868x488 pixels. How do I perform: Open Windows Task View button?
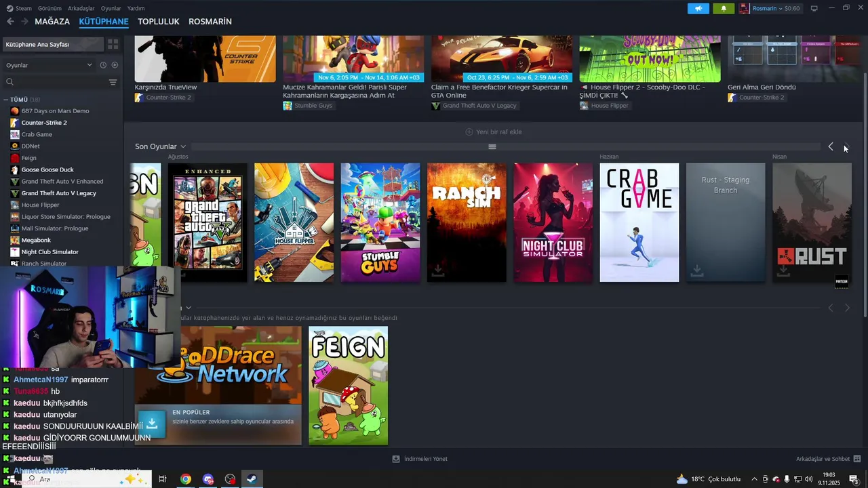click(x=163, y=479)
